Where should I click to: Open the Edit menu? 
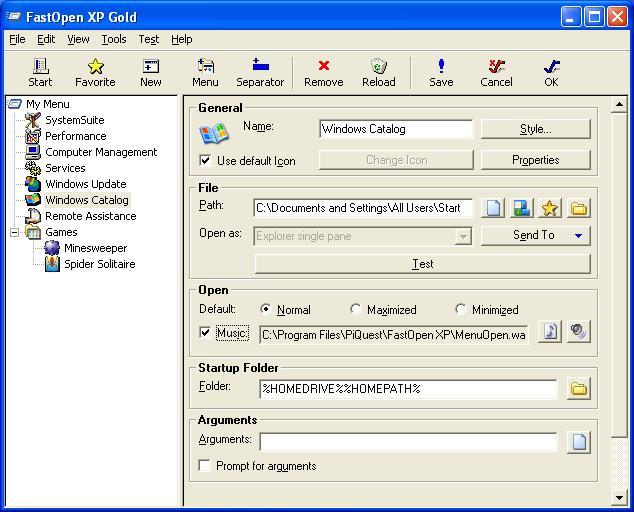[46, 39]
